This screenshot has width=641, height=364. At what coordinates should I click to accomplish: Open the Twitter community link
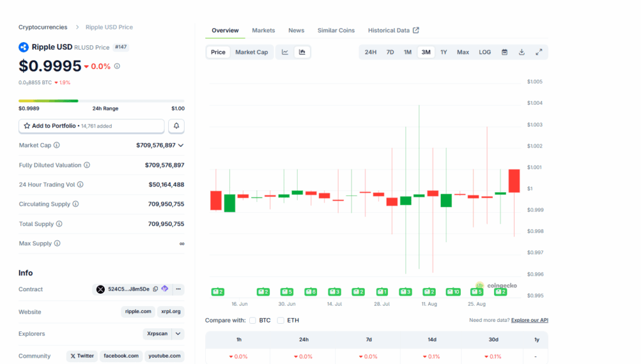(82, 356)
